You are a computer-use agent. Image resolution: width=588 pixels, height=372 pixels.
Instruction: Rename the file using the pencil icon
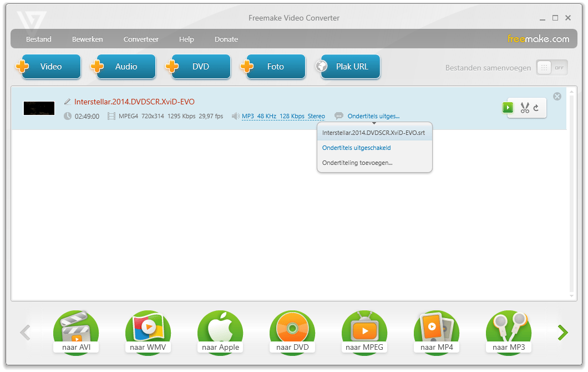[68, 102]
